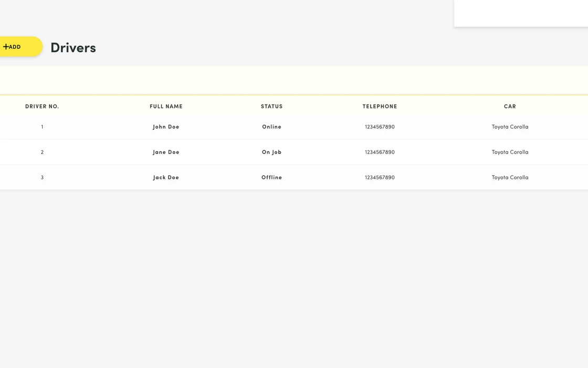Click Jack Doe's telephone number
The width and height of the screenshot is (588, 368).
(380, 177)
